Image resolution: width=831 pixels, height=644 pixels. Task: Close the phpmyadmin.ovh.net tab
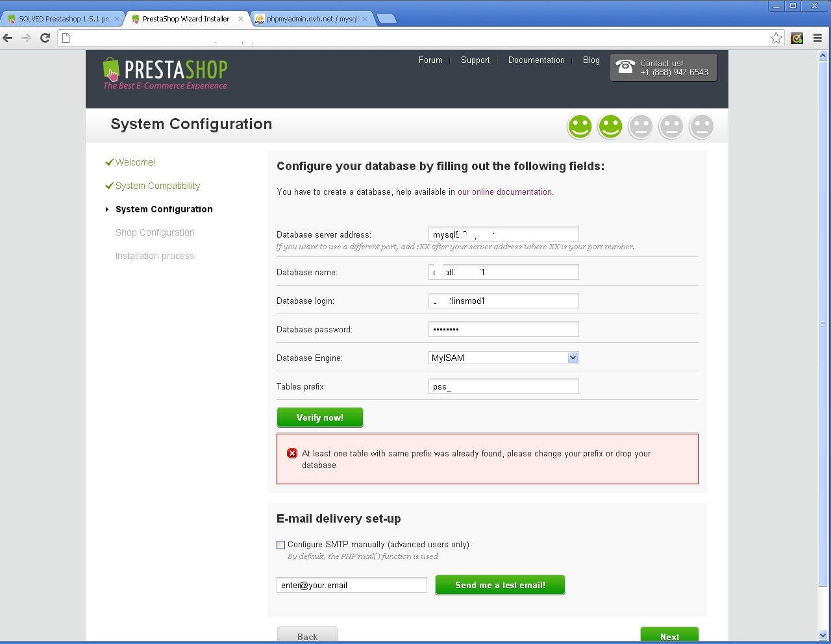365,19
